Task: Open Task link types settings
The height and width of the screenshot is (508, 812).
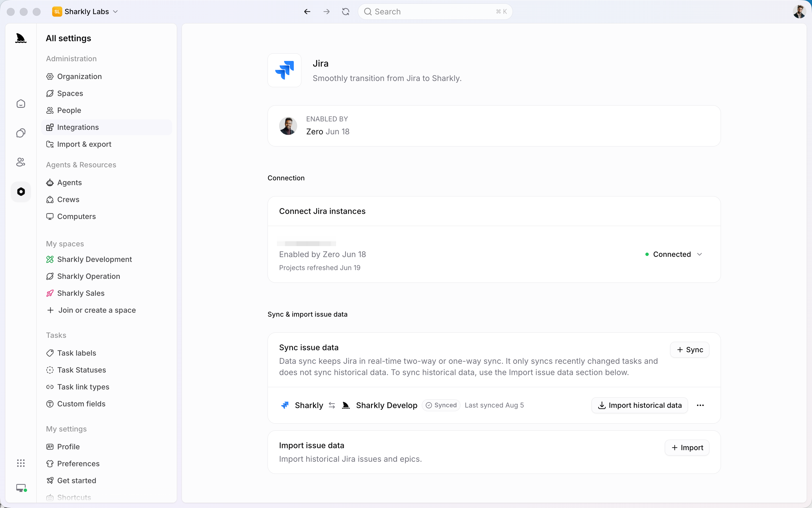Action: pos(107,387)
